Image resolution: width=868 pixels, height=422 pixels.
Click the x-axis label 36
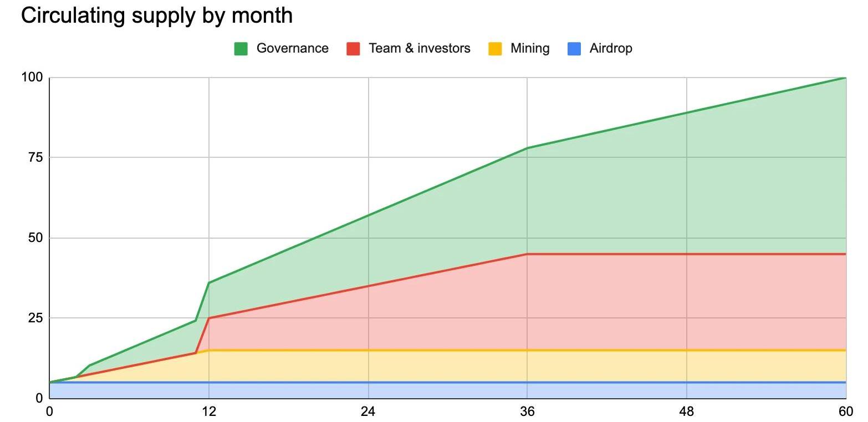(527, 411)
